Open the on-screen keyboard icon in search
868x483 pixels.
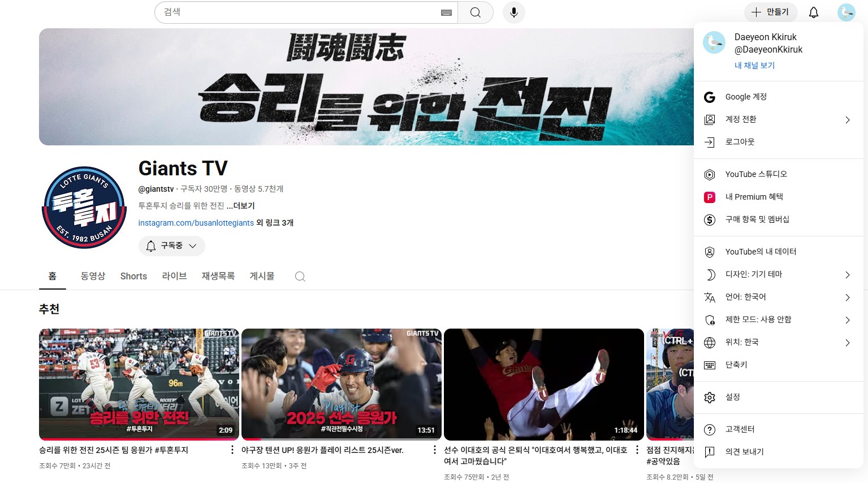(446, 12)
